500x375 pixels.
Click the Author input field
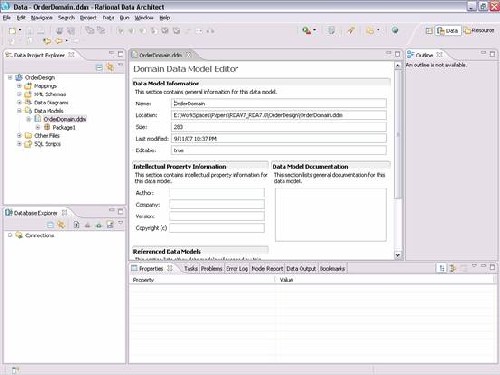pos(217,193)
